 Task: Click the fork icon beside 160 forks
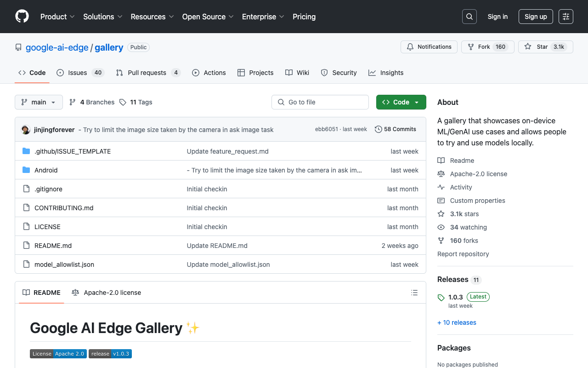(441, 241)
